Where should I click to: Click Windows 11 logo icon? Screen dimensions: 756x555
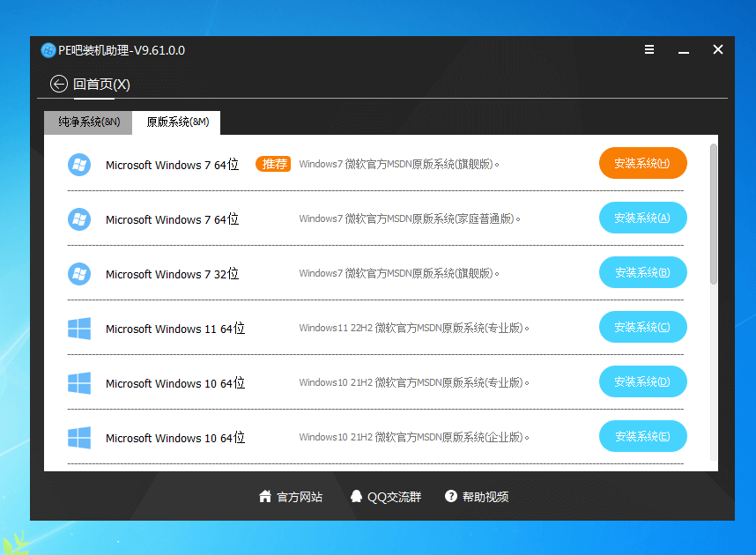pyautogui.click(x=79, y=329)
